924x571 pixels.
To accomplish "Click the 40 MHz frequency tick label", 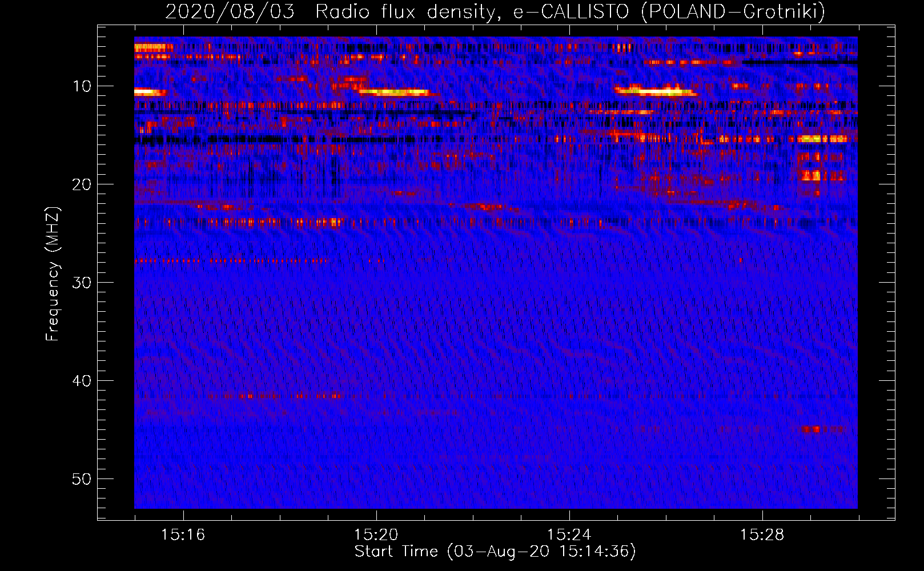I will click(x=82, y=381).
